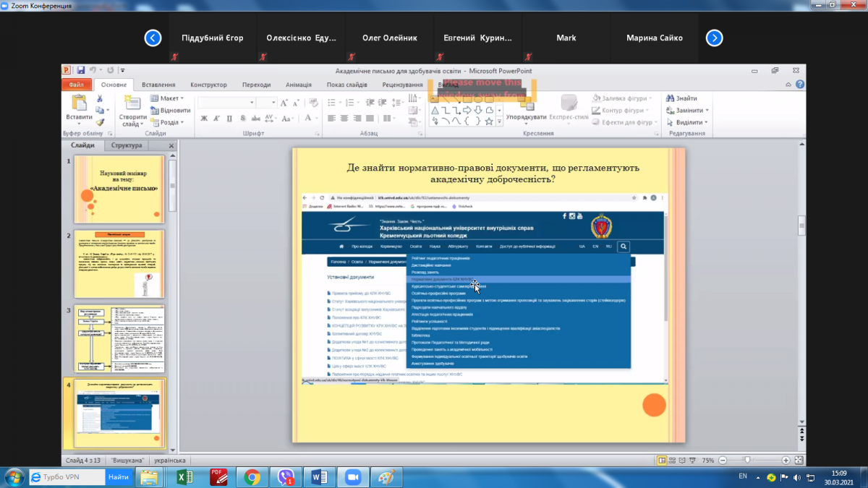Open PowerPoint Help question mark icon

point(799,85)
